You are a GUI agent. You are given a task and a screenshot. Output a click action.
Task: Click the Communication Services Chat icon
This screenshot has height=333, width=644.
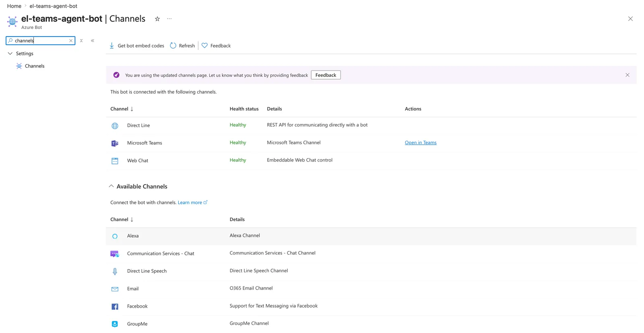tap(115, 254)
